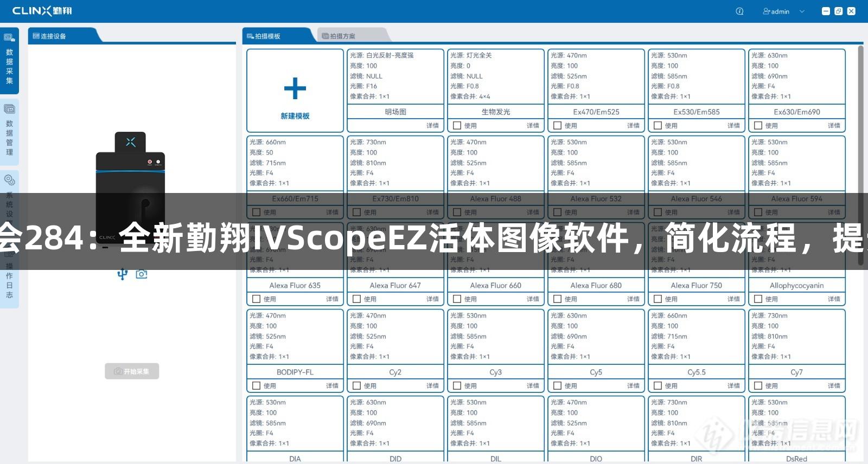Check the Cy5.5 使用 checkbox
This screenshot has height=464, width=868.
coord(658,386)
